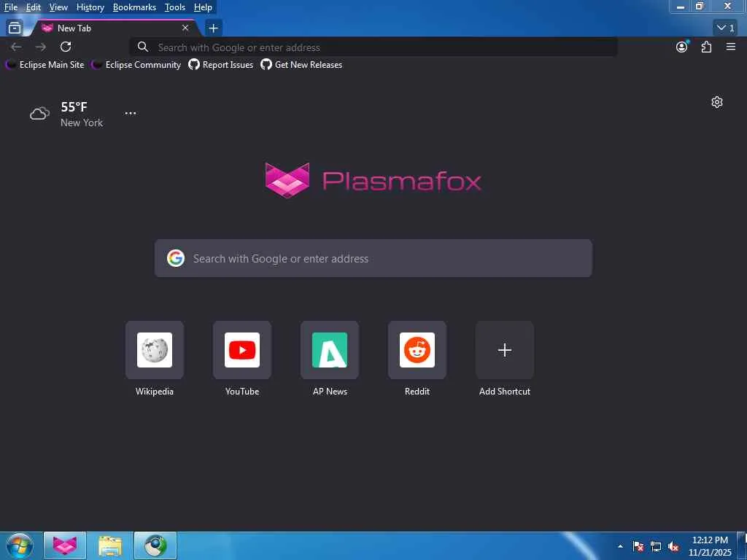747x560 pixels.
Task: Open the weather widget three-dot menu
Action: click(x=130, y=113)
